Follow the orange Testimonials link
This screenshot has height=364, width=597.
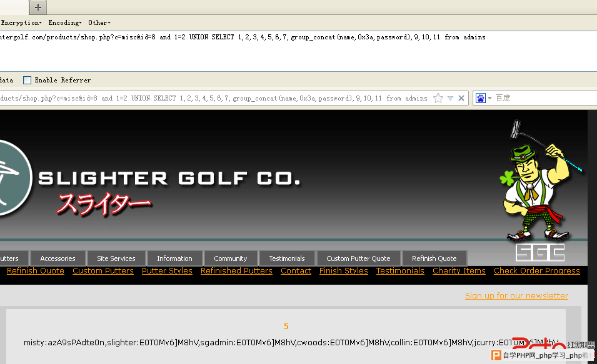400,271
